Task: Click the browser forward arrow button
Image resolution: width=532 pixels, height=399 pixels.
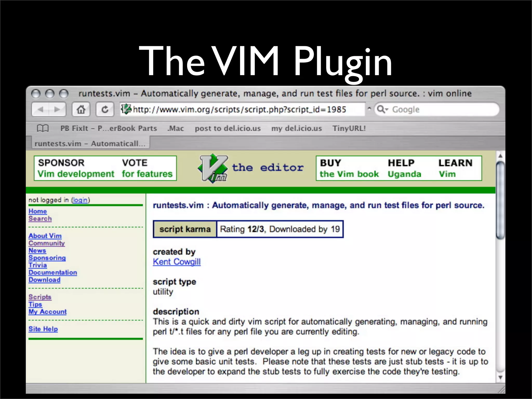Action: pos(57,110)
